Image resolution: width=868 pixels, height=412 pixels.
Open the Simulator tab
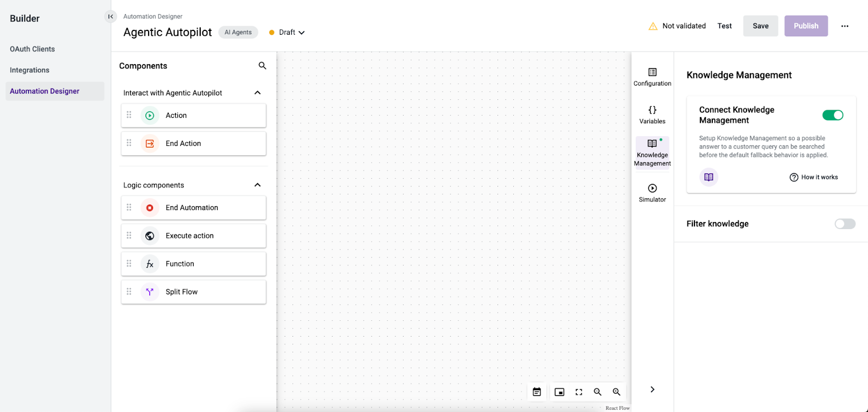tap(652, 193)
